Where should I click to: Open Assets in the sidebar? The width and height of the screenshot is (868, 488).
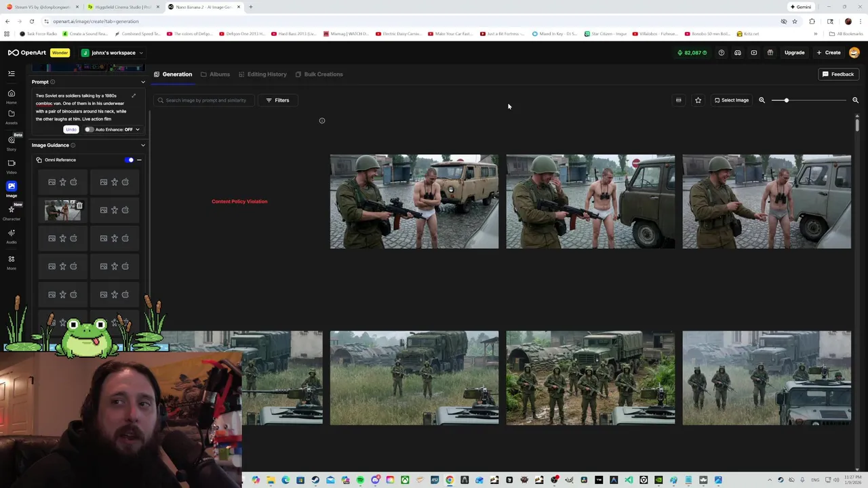12,117
